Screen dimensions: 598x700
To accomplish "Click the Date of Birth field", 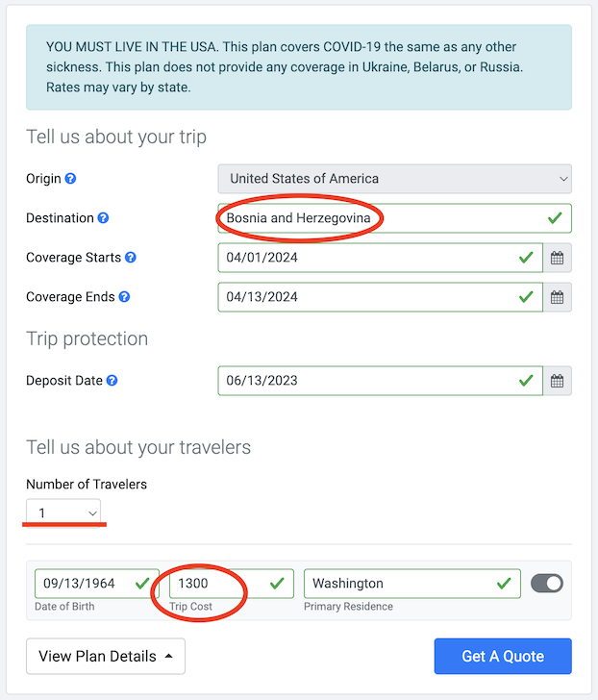I will [97, 583].
